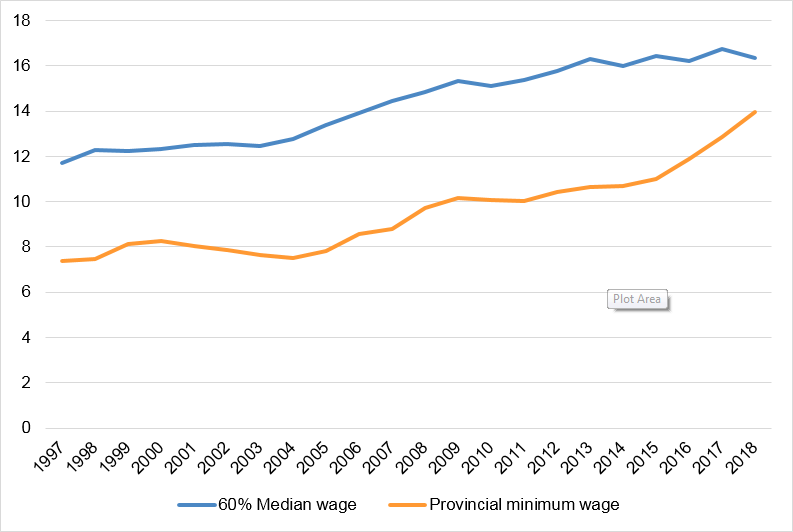Click the blue line's 2018 endpoint
The image size is (793, 532).
(x=755, y=58)
